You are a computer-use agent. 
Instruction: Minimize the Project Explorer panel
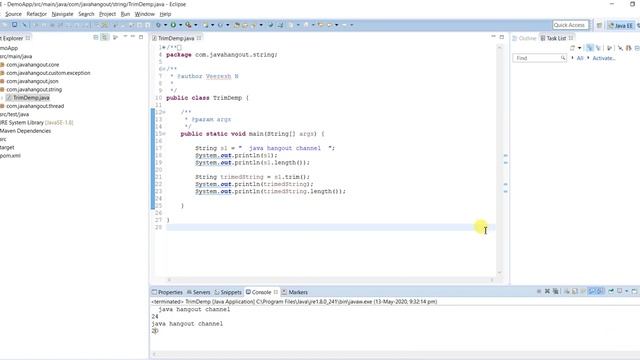133,37
